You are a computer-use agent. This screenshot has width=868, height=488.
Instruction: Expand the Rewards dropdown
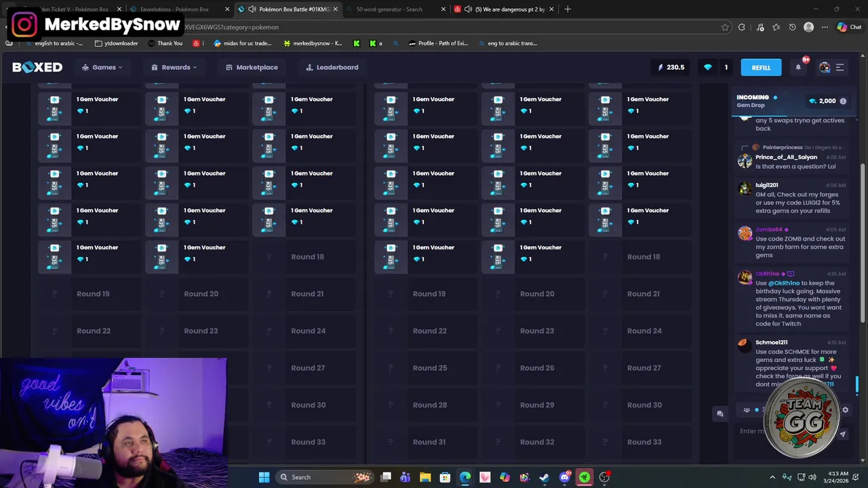pyautogui.click(x=174, y=67)
